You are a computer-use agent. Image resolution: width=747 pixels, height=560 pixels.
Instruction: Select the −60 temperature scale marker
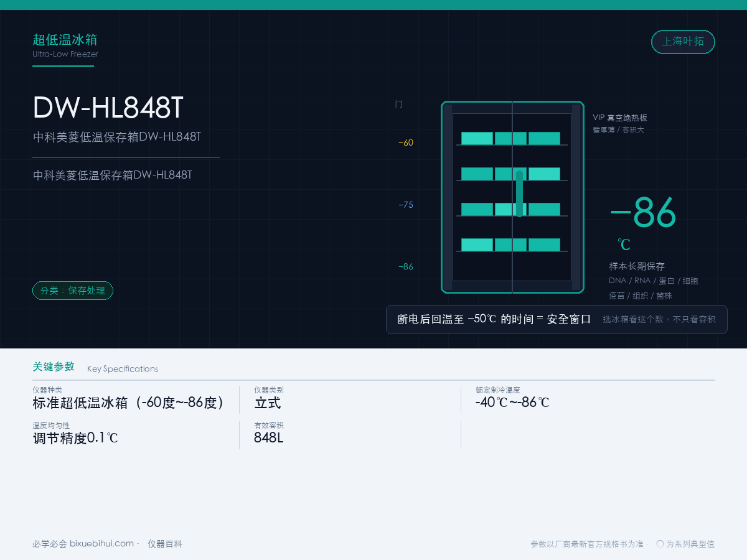pos(406,142)
